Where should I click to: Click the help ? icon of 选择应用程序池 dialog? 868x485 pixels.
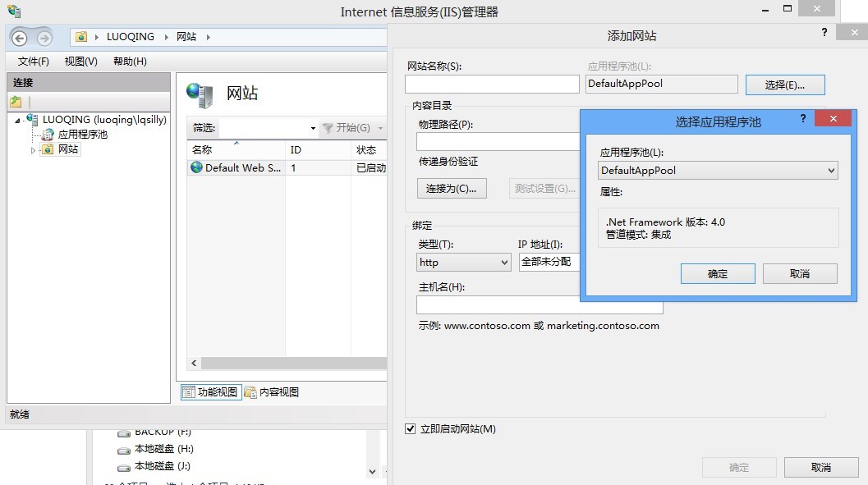click(x=802, y=118)
